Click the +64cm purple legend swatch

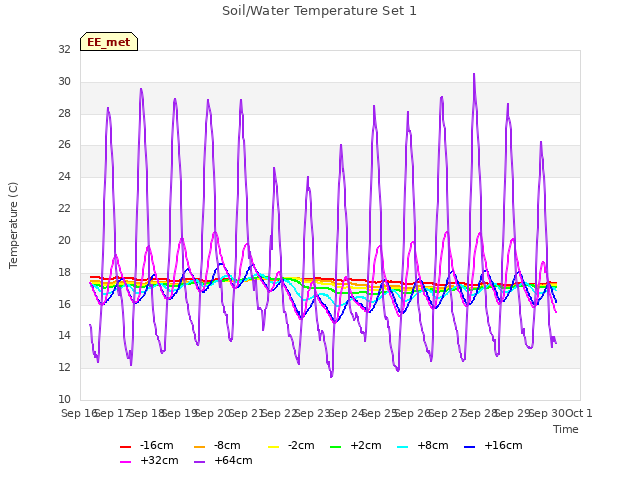[199, 462]
